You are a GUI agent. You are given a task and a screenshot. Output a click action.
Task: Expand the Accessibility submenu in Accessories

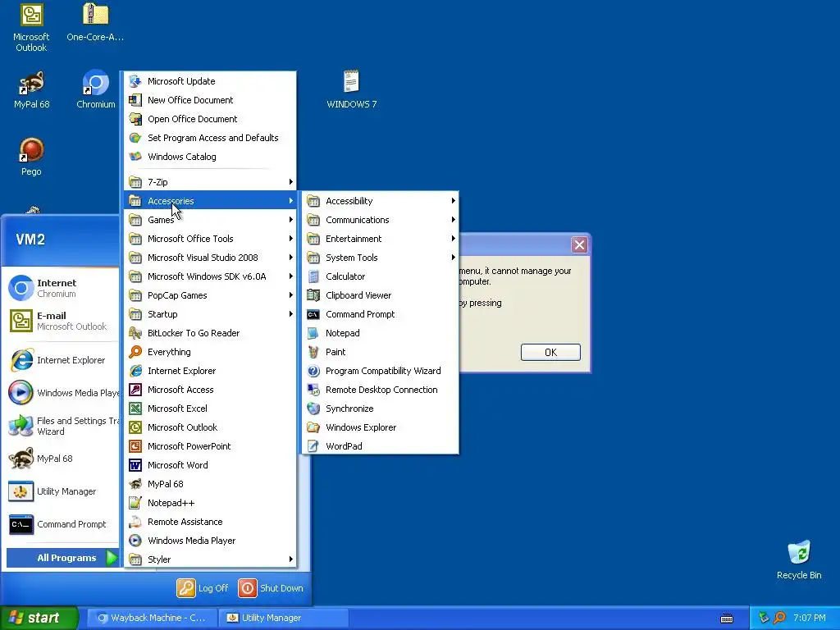point(381,201)
